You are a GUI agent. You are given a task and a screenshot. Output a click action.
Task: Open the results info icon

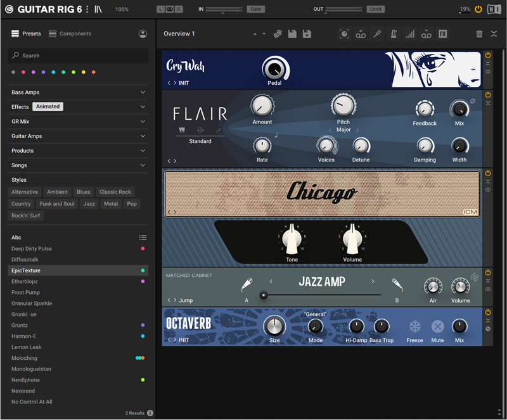coord(150,413)
